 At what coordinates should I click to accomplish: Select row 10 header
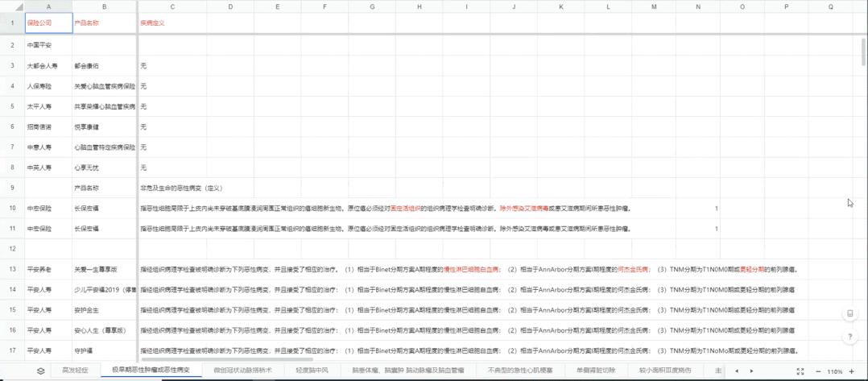(12, 209)
